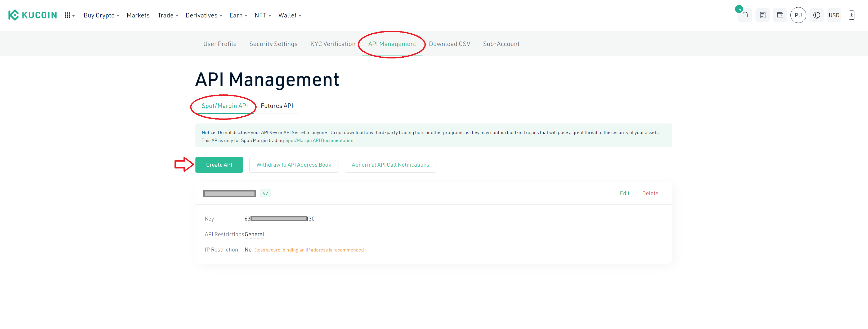Open Withdraw to API Address Book
This screenshot has width=868, height=329.
293,164
